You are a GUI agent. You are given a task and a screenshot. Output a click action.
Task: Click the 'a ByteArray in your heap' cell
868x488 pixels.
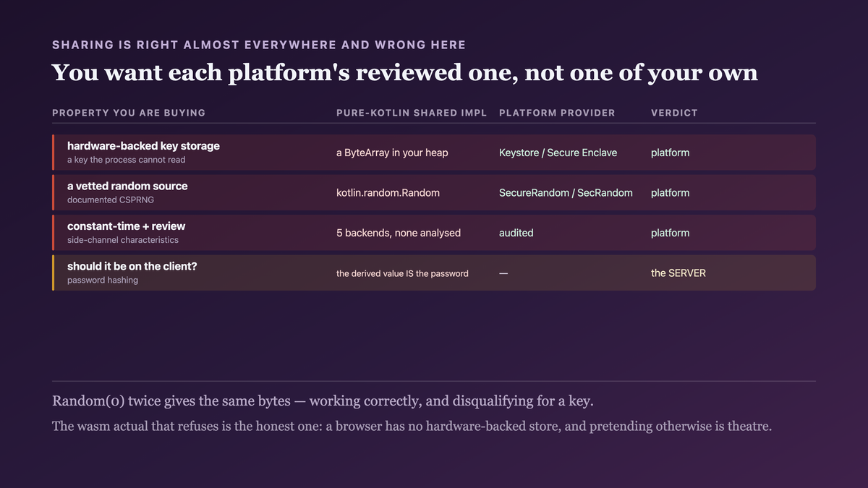(392, 153)
